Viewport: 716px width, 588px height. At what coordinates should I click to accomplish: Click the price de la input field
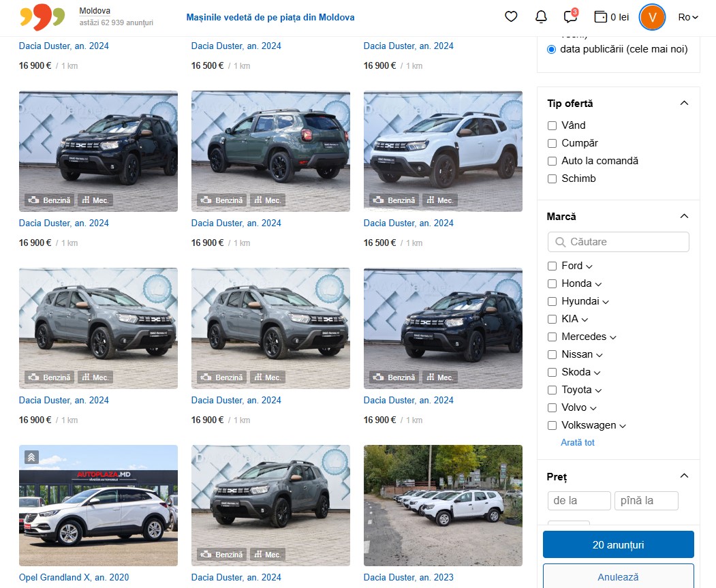click(x=579, y=501)
